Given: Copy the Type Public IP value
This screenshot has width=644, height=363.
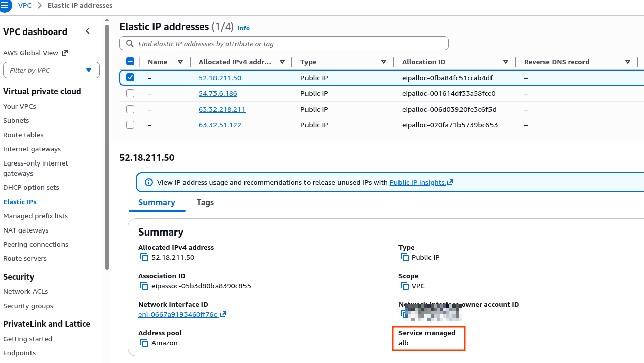Looking at the screenshot, I should 405,258.
